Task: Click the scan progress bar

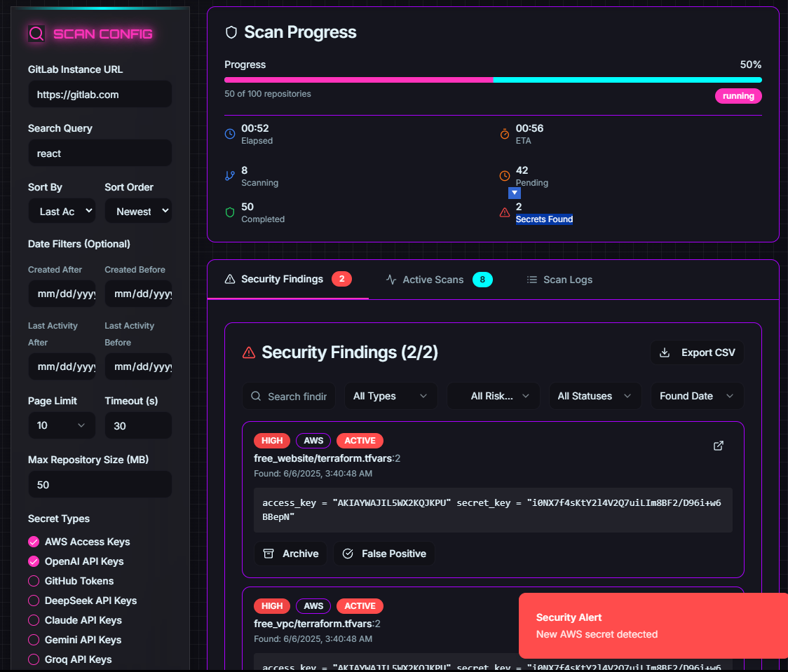Action: pos(493,80)
